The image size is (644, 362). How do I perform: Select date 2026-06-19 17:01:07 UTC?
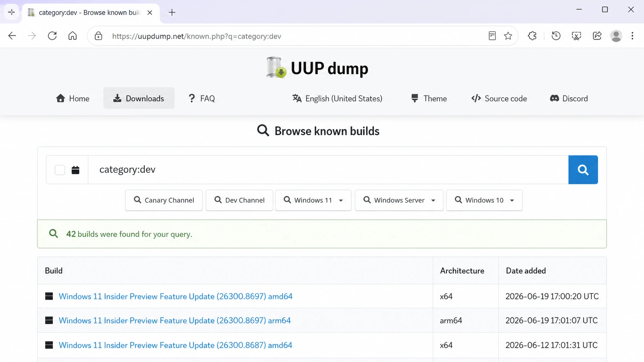[x=552, y=320]
